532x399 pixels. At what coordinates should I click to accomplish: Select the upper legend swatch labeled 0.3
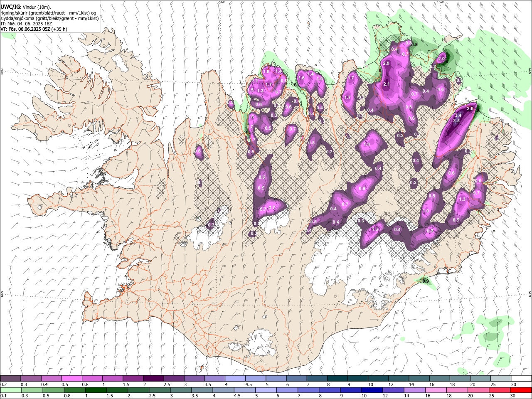(31, 379)
